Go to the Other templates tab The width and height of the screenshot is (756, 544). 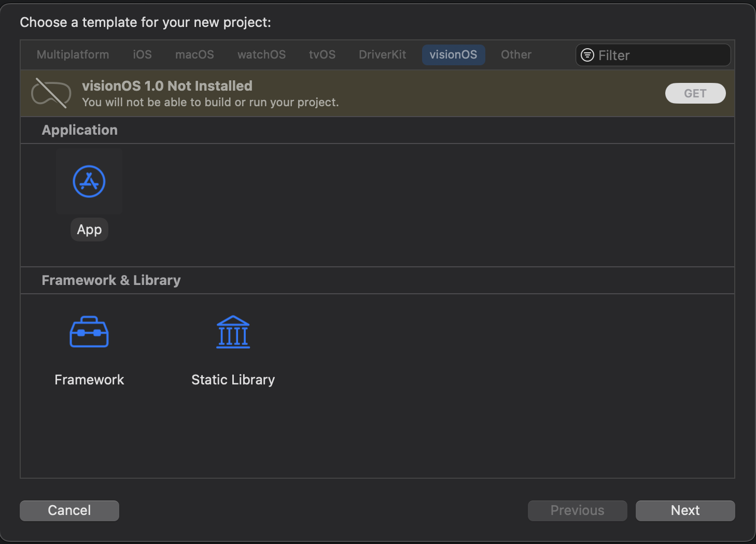516,54
